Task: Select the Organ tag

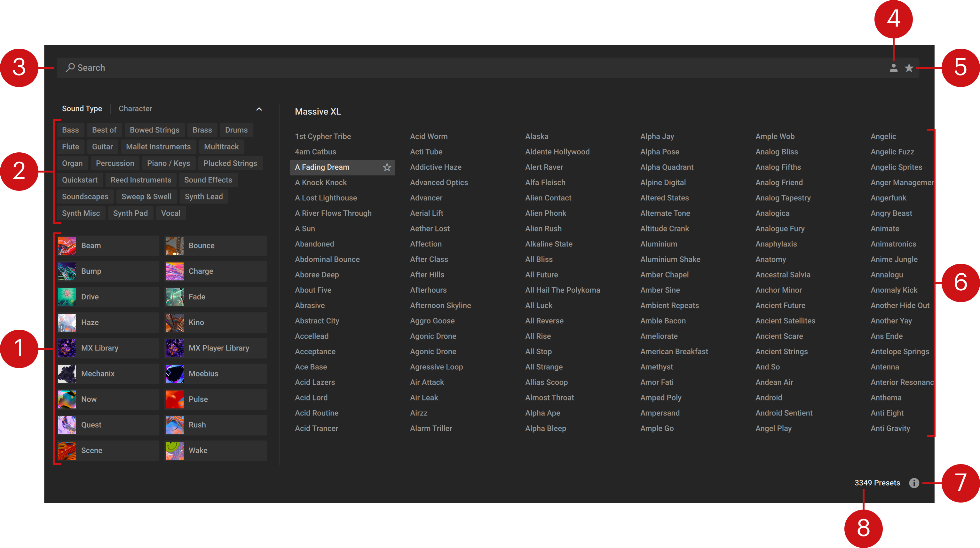Action: (72, 163)
